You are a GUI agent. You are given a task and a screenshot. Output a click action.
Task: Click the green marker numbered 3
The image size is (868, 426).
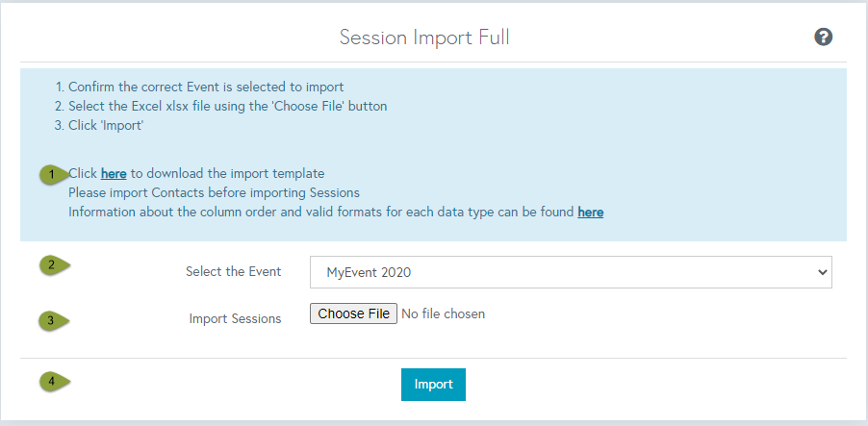[54, 320]
